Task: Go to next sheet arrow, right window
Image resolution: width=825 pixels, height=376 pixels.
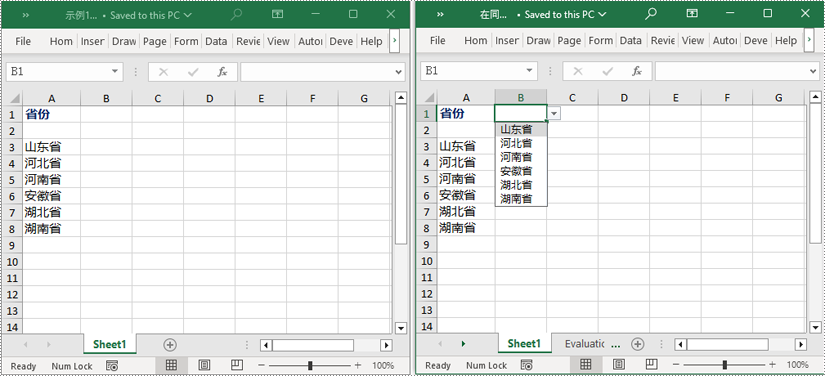Action: point(464,344)
